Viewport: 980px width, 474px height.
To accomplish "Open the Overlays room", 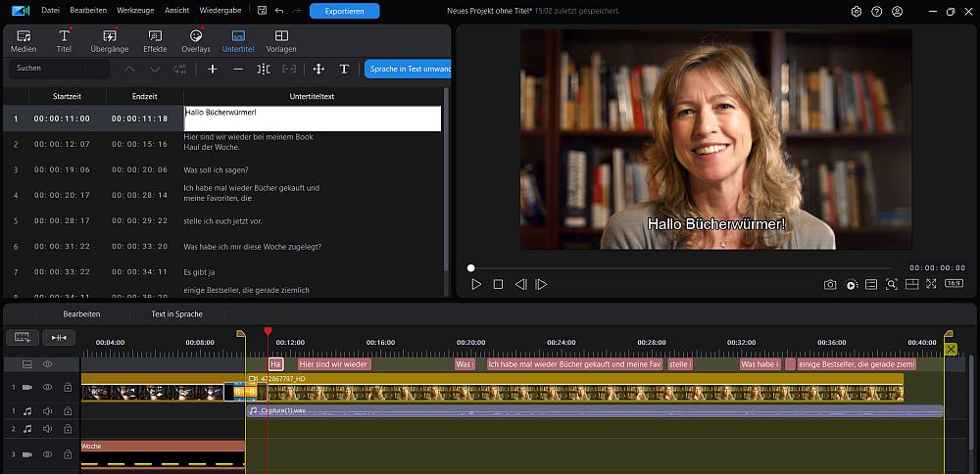I will [195, 40].
